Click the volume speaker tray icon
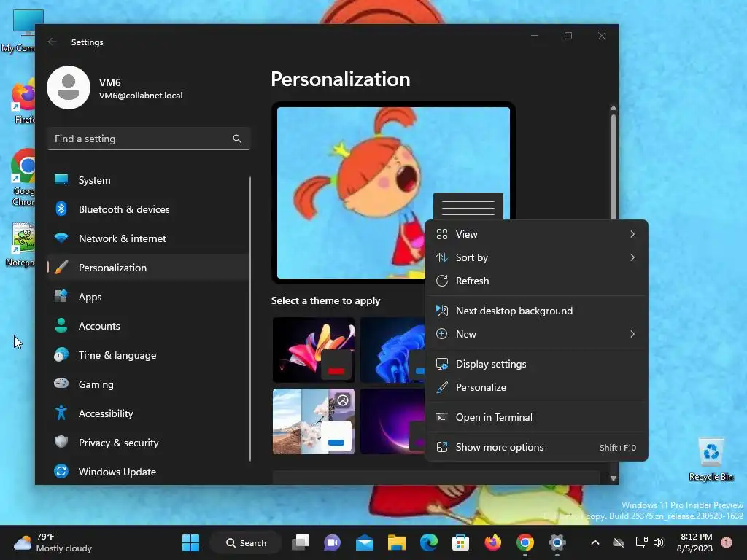The width and height of the screenshot is (747, 560). (x=659, y=542)
